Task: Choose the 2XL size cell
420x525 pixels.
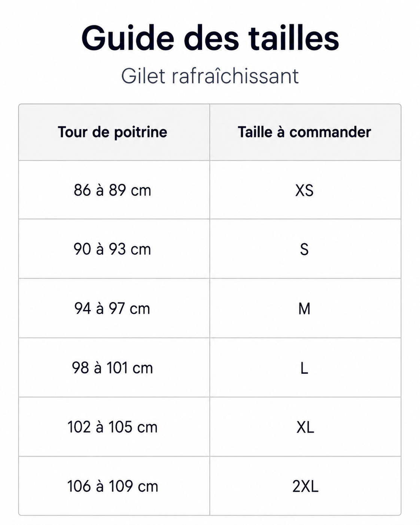Action: (x=305, y=486)
